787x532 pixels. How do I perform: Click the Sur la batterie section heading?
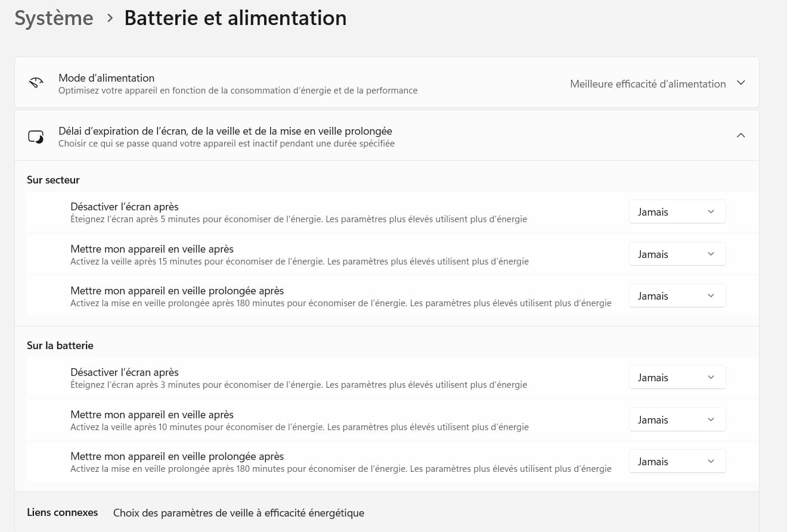tap(60, 346)
